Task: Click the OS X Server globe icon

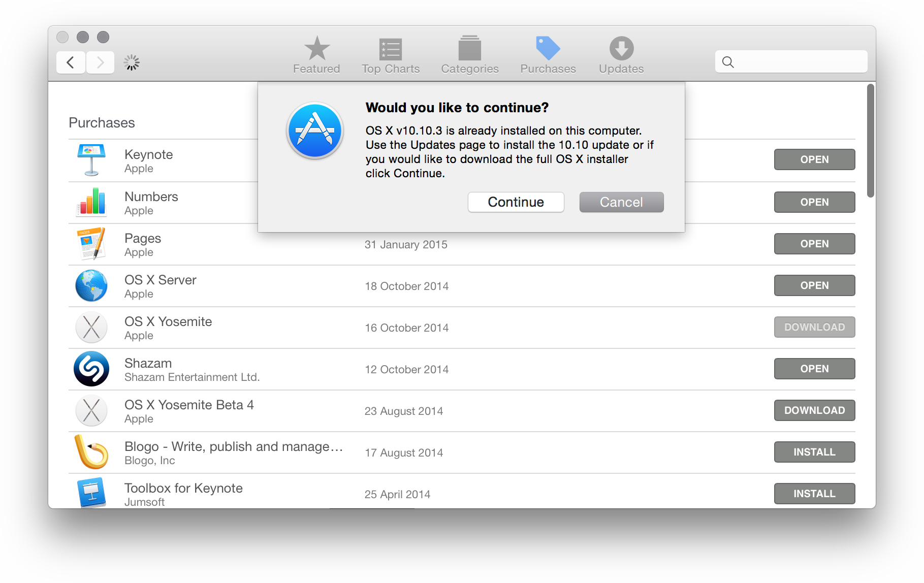Action: point(91,285)
